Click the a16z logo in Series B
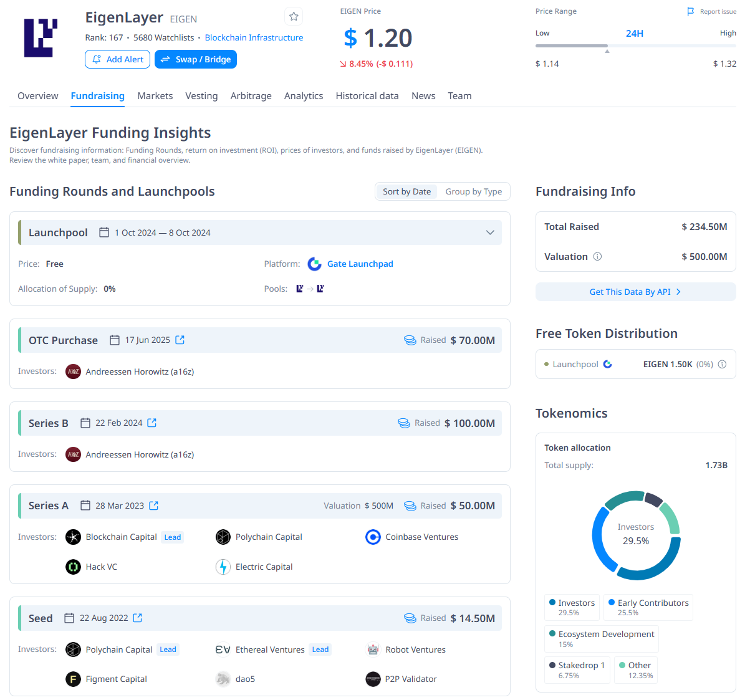This screenshot has height=700, width=750. tap(73, 454)
